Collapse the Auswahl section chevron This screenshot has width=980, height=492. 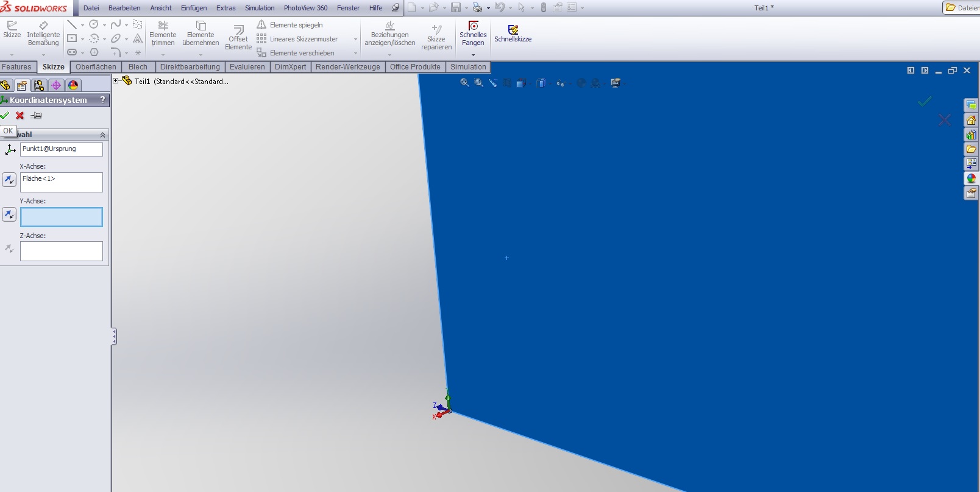[102, 135]
